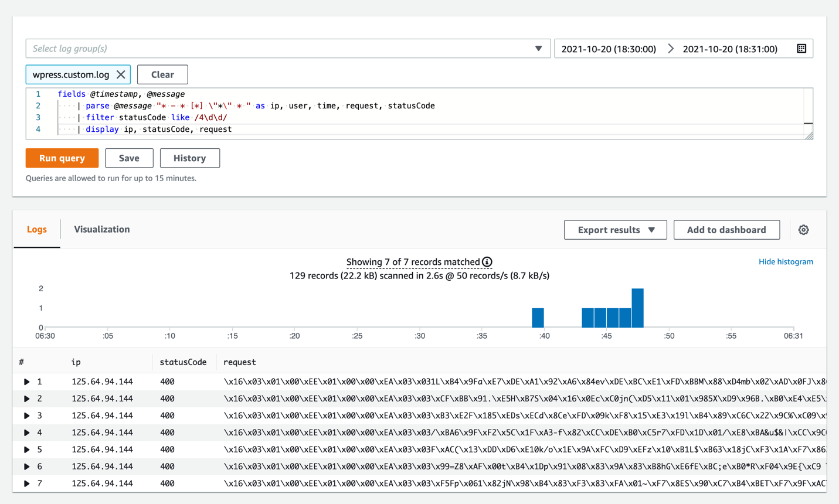Hide the histogram
Image resolution: width=839 pixels, height=504 pixels.
pos(786,261)
